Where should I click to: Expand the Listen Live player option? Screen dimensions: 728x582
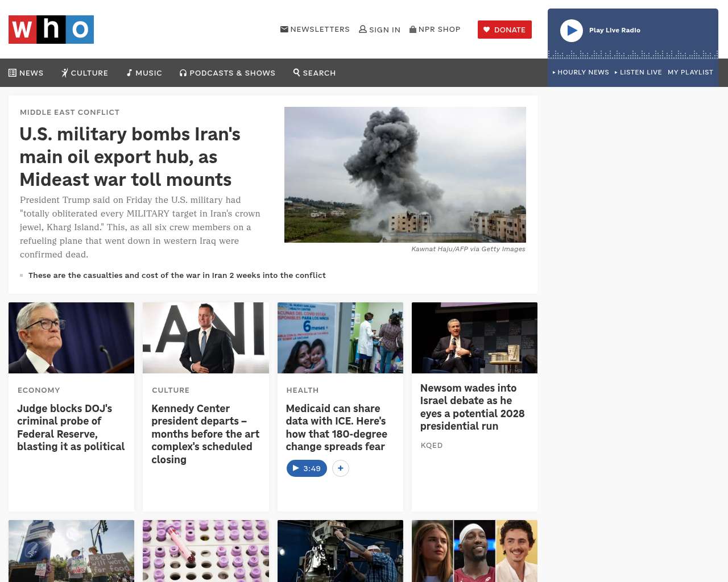[638, 72]
